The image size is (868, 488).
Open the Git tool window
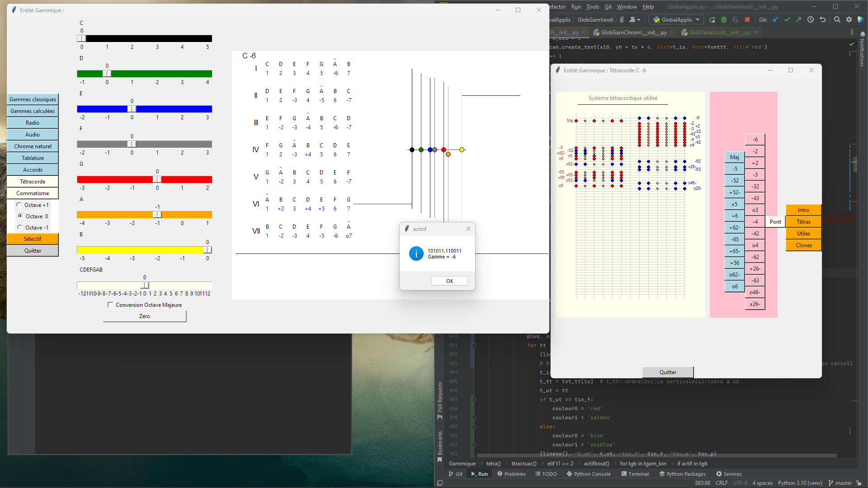(x=456, y=474)
